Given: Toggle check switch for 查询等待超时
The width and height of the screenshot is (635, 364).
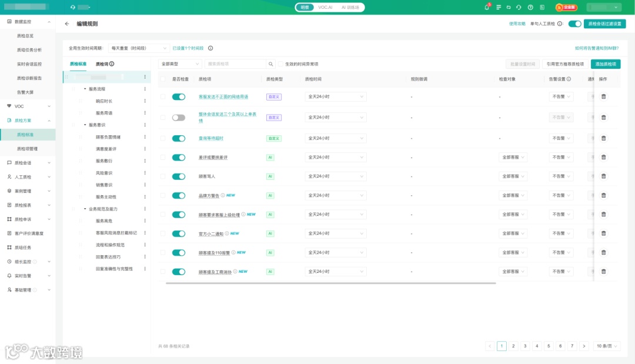Looking at the screenshot, I should click(179, 138).
